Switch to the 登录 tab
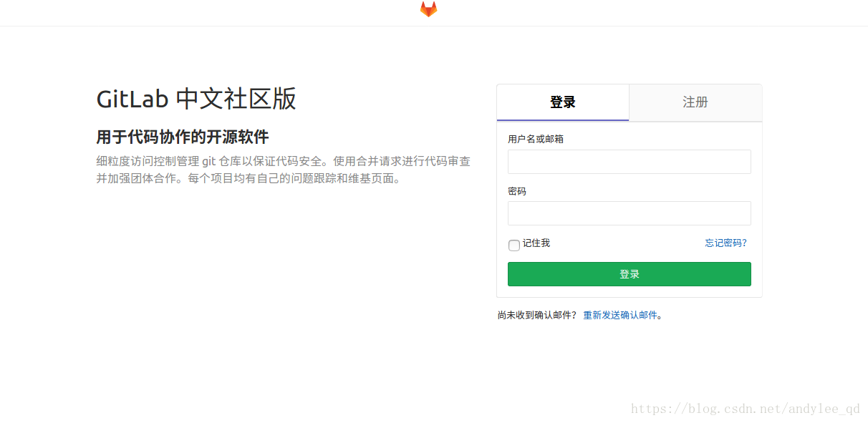868x423 pixels. 563,102
